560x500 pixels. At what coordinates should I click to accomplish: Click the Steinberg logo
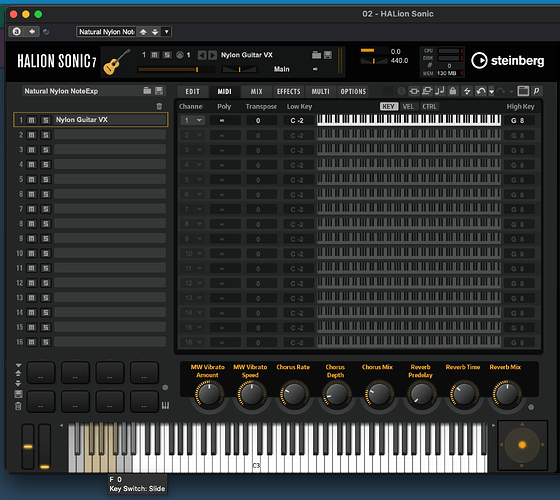(508, 61)
